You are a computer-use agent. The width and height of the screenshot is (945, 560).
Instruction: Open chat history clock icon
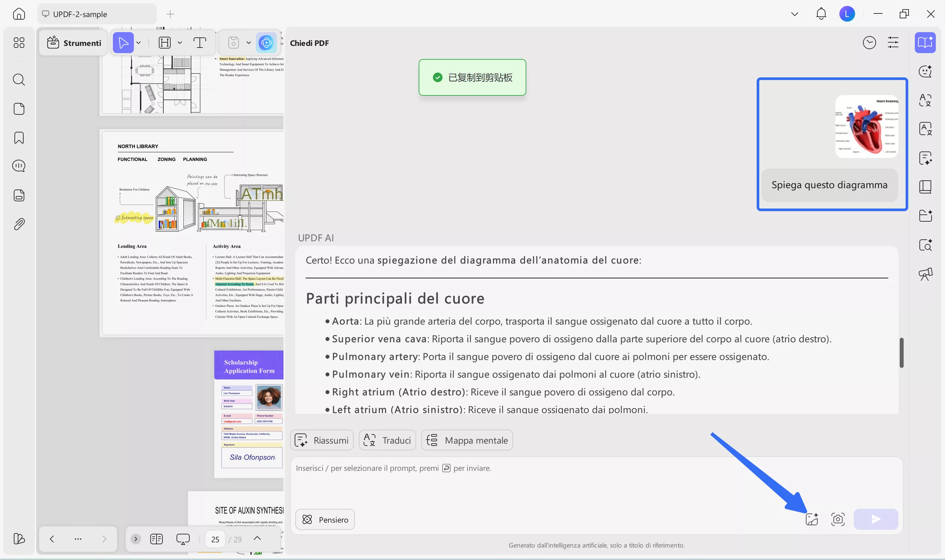click(869, 43)
